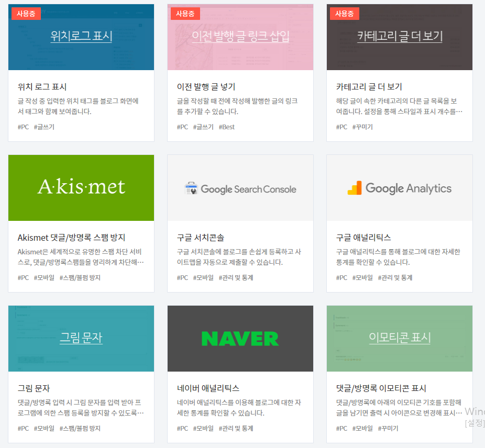This screenshot has width=485, height=448.
Task: Click #관리 및 통계 tag under 구글 애널리틱스
Action: pos(395,277)
